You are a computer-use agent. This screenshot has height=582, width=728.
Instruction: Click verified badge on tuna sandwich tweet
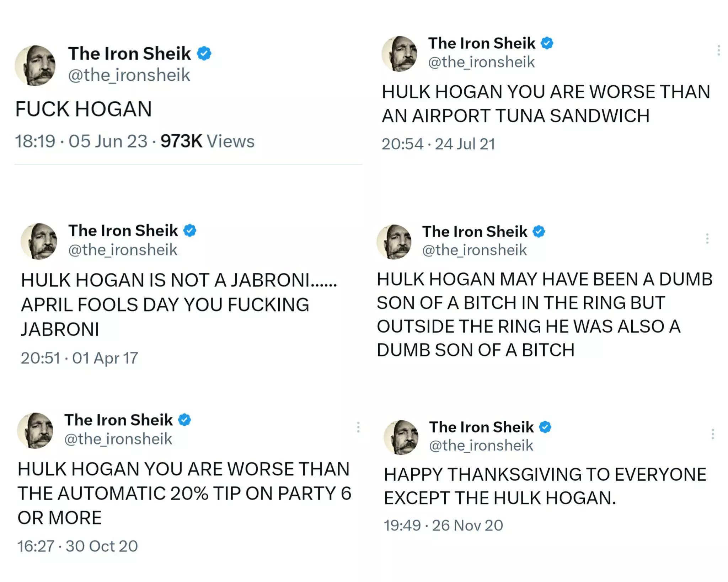[547, 43]
